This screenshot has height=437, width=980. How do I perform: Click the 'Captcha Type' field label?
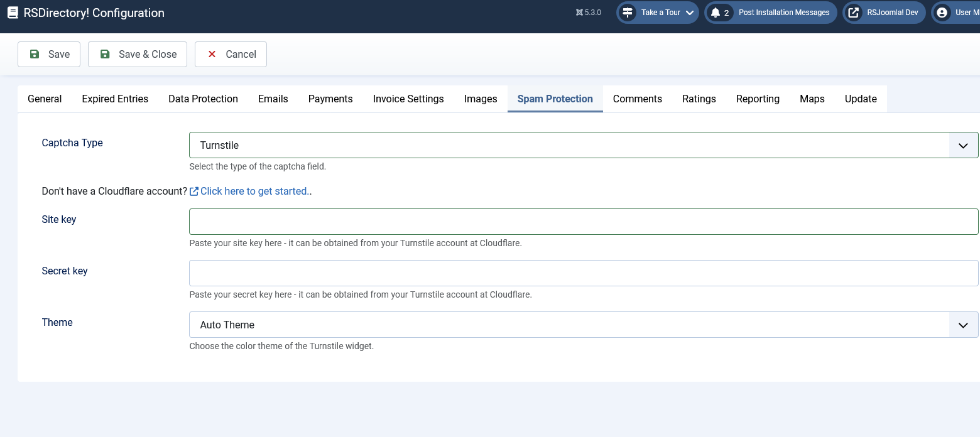pos(72,143)
